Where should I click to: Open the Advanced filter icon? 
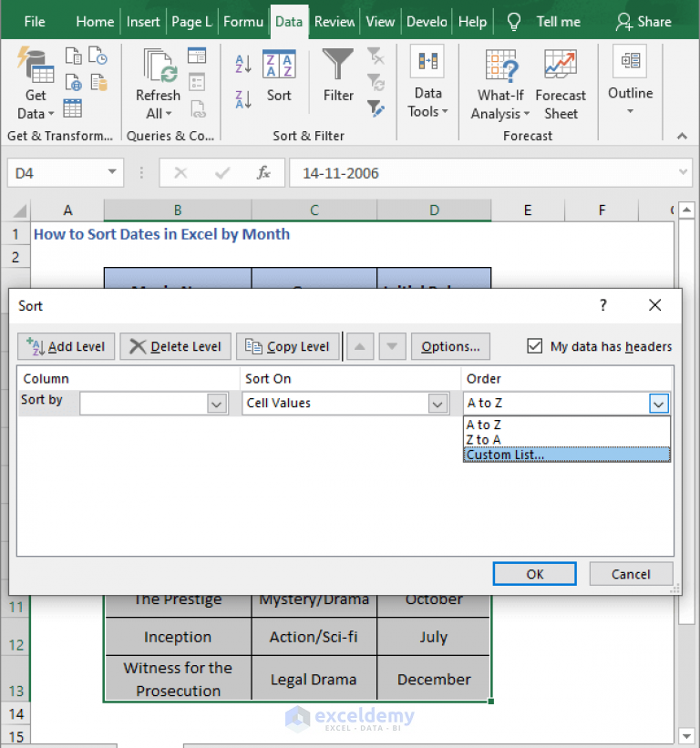pyautogui.click(x=376, y=108)
